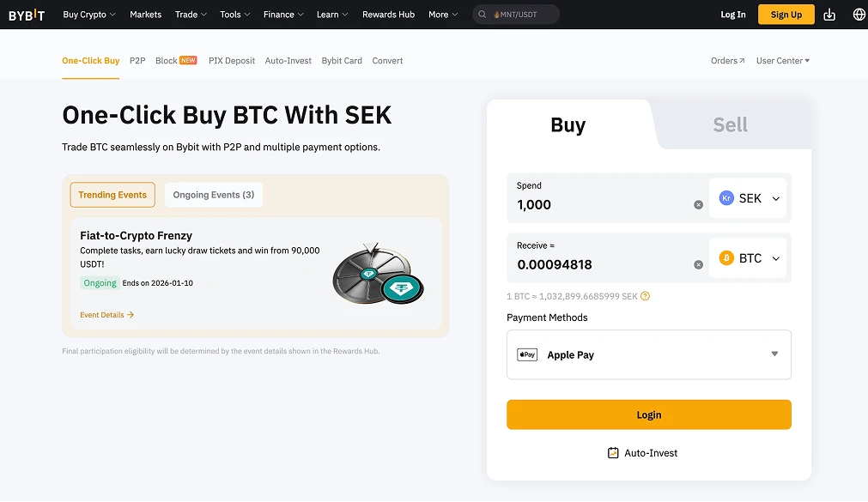868x502 pixels.
Task: Clear the Receive amount with the X icon
Action: click(x=698, y=264)
